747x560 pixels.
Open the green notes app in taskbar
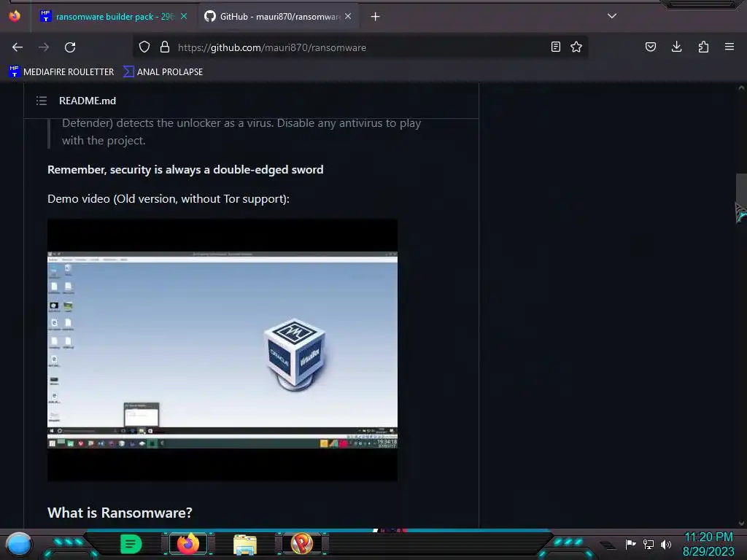coord(131,544)
